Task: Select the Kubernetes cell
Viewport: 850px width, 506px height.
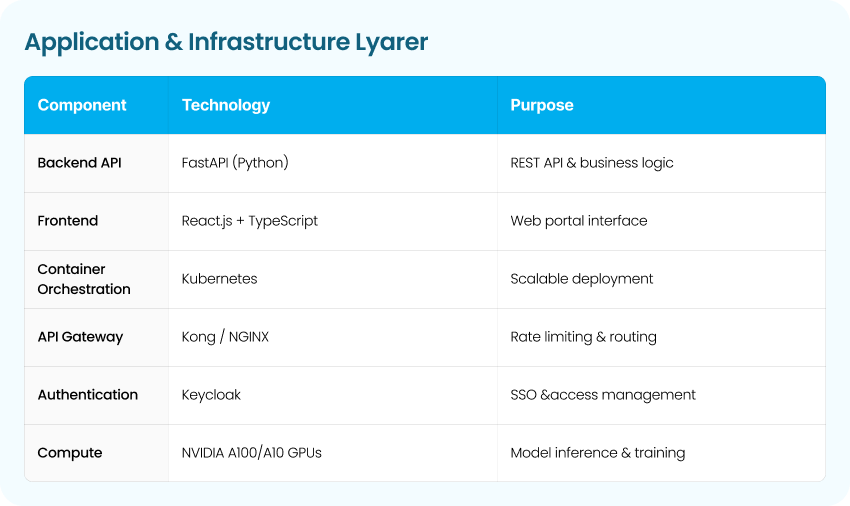Action: click(x=220, y=279)
